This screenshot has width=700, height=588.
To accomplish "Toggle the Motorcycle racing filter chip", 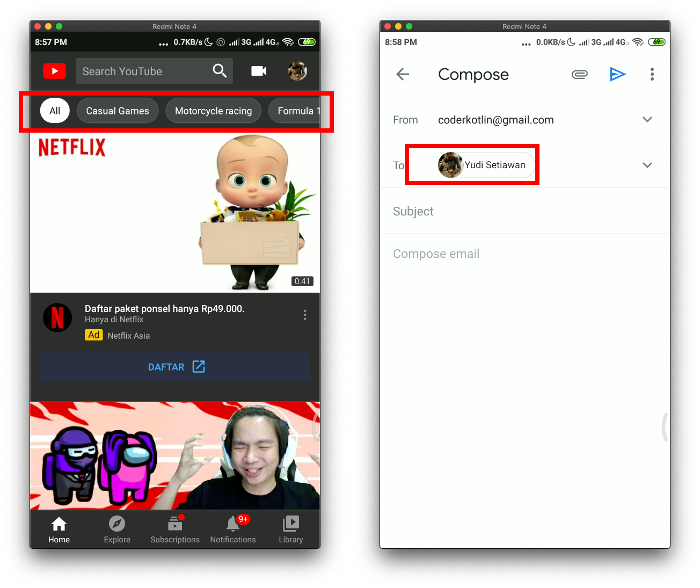I will [x=213, y=111].
